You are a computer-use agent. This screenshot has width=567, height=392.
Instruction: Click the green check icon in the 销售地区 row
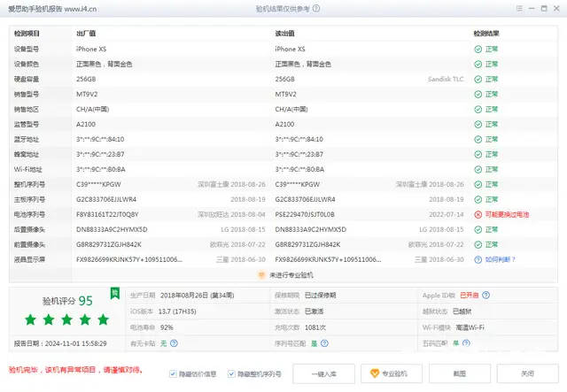tap(478, 110)
